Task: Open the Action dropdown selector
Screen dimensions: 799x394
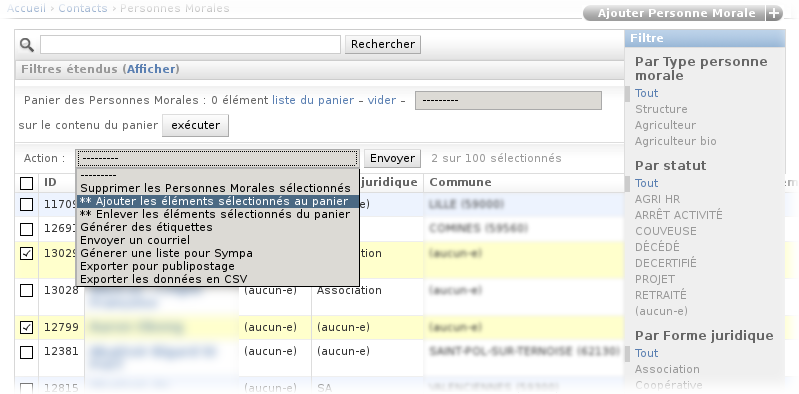Action: tap(218, 159)
